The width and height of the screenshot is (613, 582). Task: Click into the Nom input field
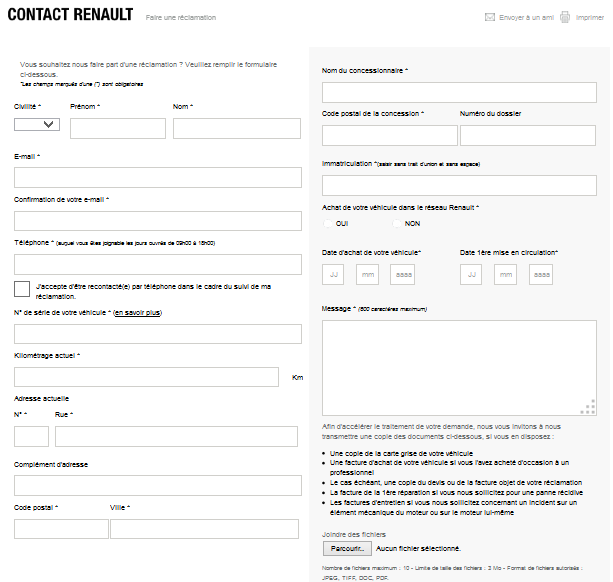[236, 128]
